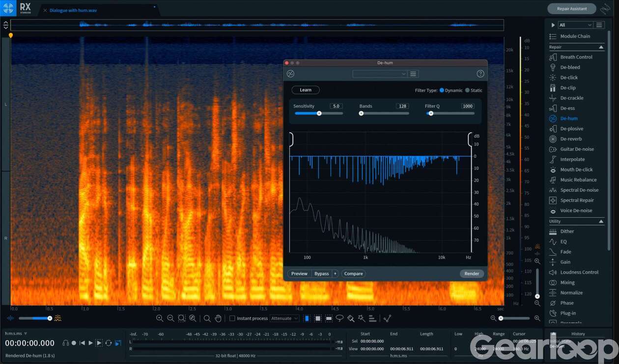Screen dimensions: 619x364
Task: Toggle loop playback
Action: pyautogui.click(x=108, y=343)
